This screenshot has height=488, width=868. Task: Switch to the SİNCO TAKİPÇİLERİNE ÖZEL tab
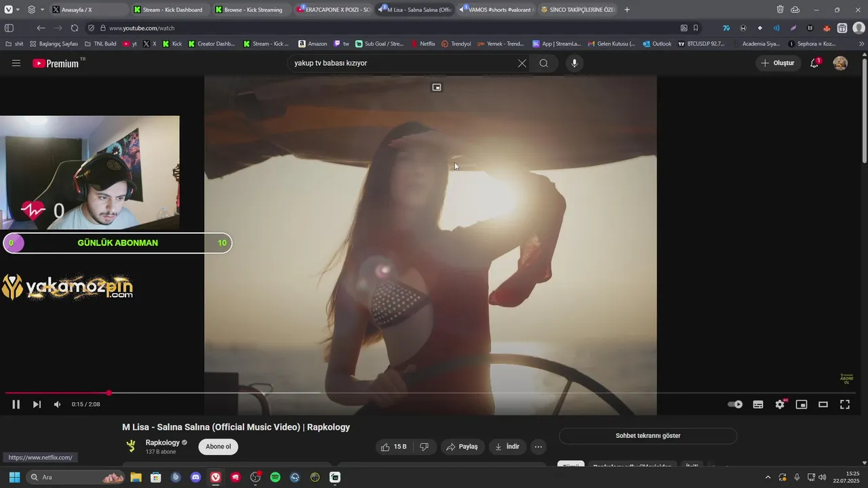(x=576, y=9)
